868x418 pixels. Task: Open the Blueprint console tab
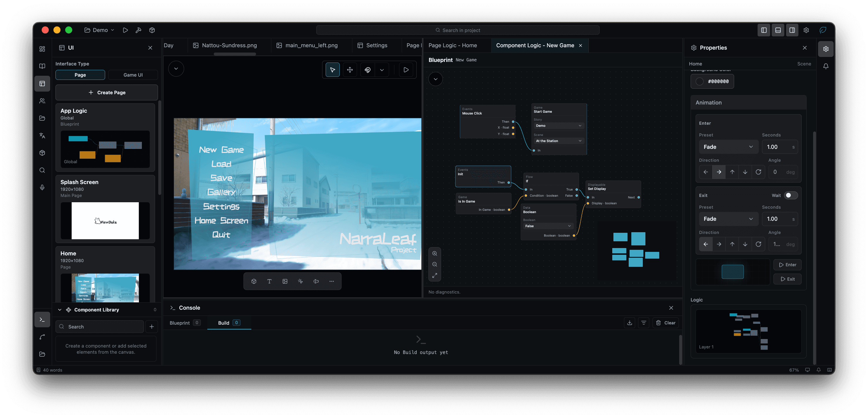[185, 323]
